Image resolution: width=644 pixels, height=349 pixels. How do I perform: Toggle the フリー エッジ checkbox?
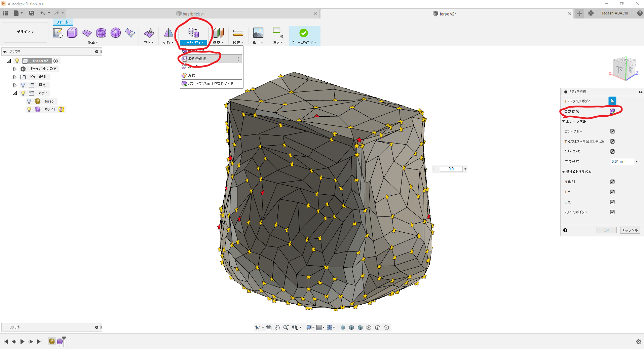[x=612, y=152]
